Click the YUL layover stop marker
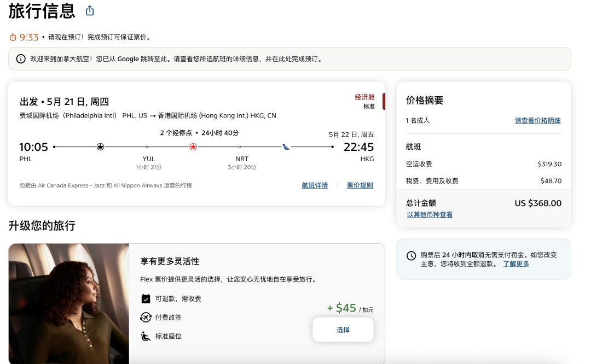Screen dimensions: 591x364 146,147
